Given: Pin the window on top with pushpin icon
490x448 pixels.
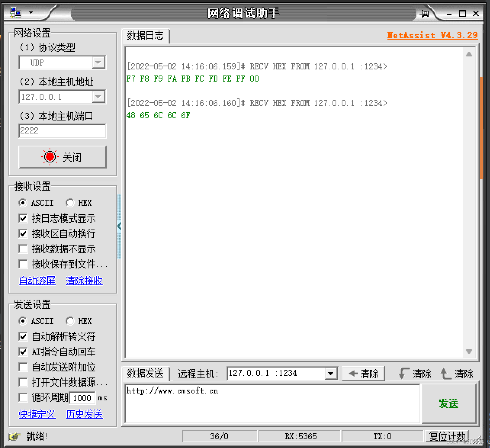Looking at the screenshot, I should (424, 14).
